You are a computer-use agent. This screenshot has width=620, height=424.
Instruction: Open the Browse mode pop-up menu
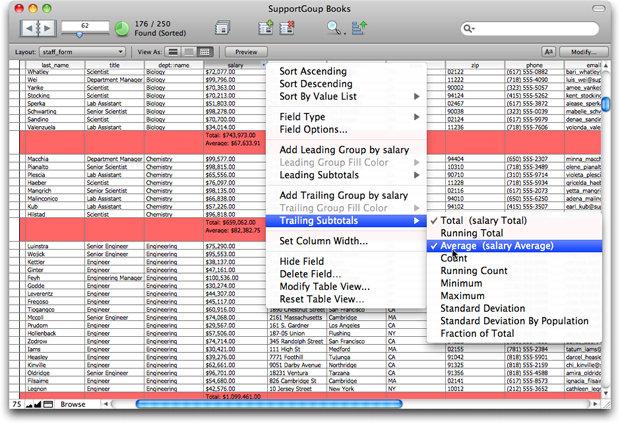[x=73, y=404]
